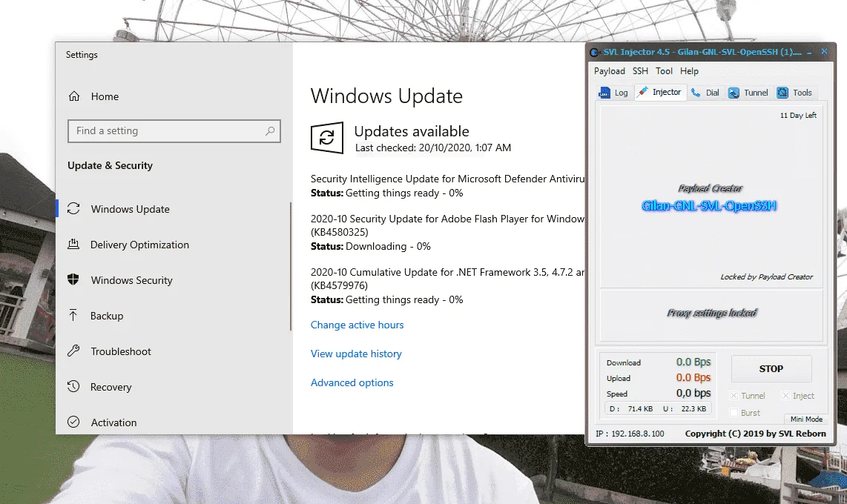847x504 pixels.
Task: Click the SVL Injector title bar app icon
Action: point(595,53)
